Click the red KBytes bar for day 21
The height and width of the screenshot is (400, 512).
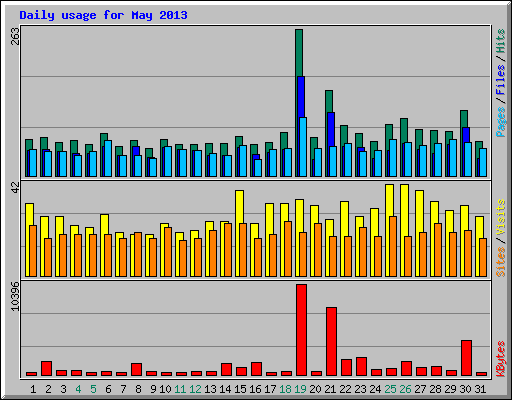coord(331,342)
